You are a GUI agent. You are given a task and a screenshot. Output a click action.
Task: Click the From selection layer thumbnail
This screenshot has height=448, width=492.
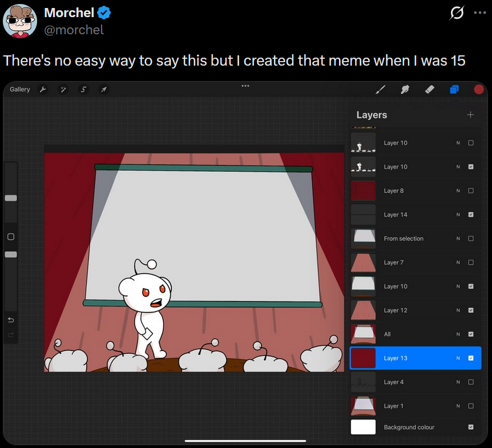pos(363,239)
